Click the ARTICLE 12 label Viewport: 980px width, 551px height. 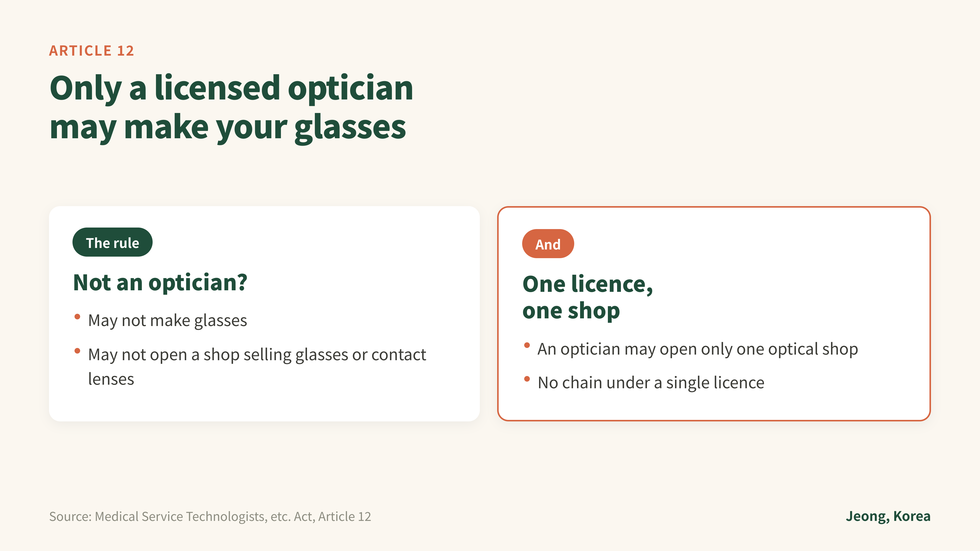pos(91,51)
